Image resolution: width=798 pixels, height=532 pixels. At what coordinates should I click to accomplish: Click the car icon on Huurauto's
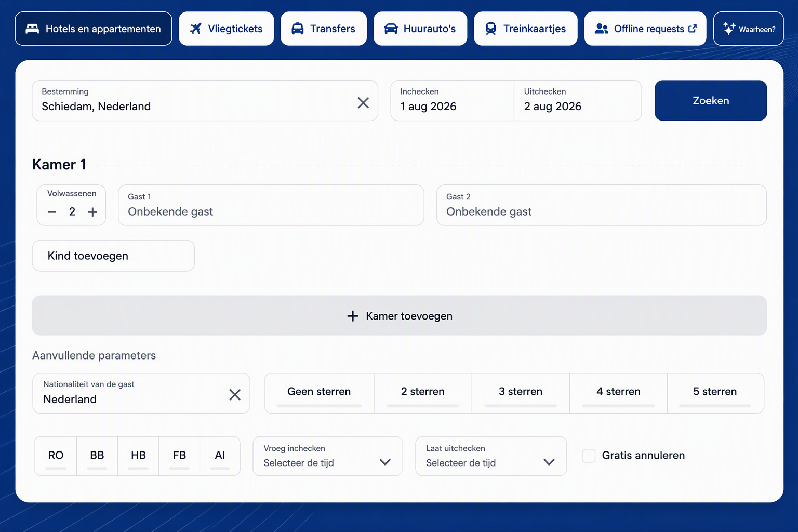tap(391, 29)
